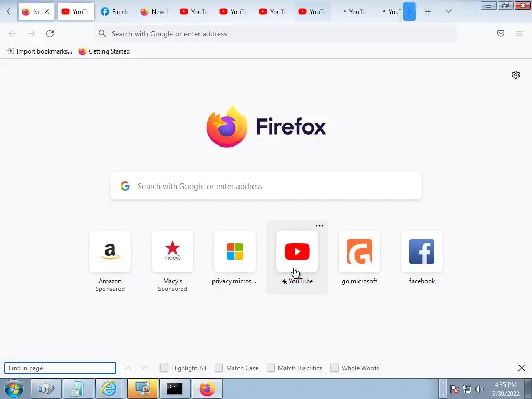Viewport: 532px width, 399px height.
Task: Click the network tray icon
Action: (467, 389)
